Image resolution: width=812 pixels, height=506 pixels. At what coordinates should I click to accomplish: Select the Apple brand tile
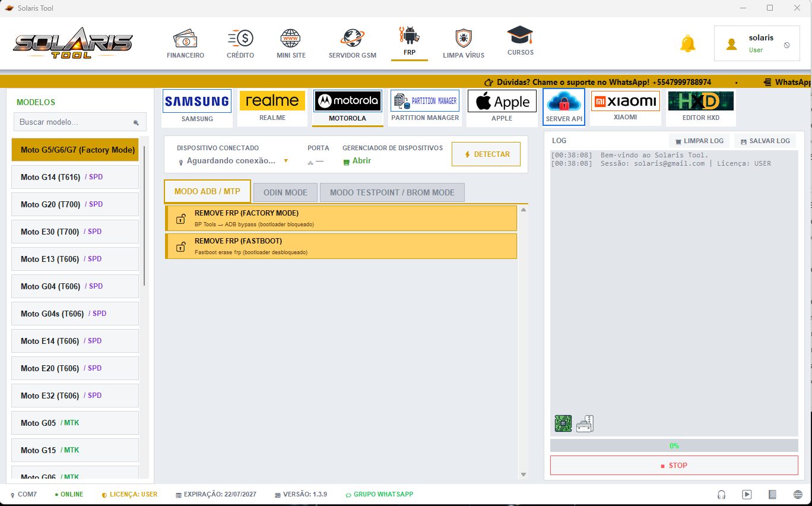[502, 107]
